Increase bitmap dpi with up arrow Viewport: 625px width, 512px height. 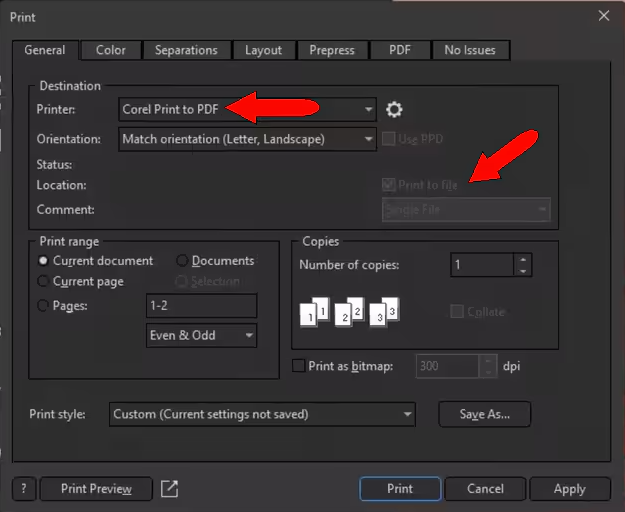[488, 361]
